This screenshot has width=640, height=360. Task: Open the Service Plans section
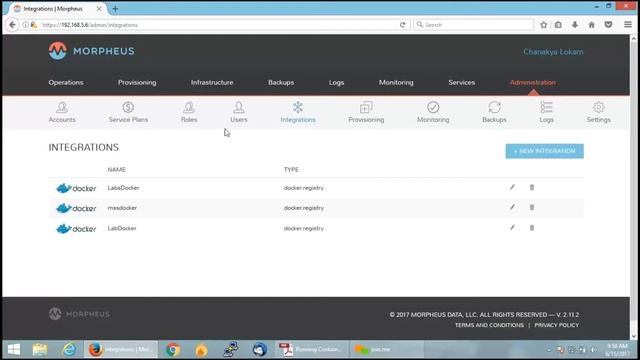[128, 112]
